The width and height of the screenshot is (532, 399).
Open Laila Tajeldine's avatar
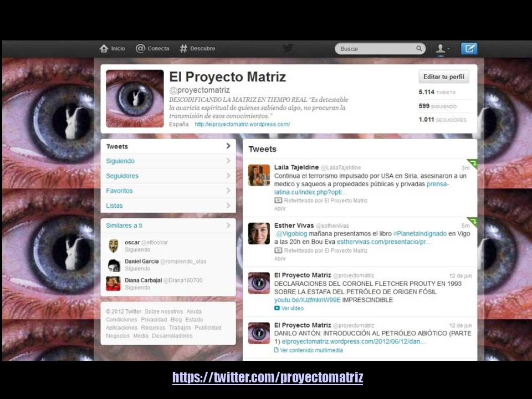click(259, 175)
